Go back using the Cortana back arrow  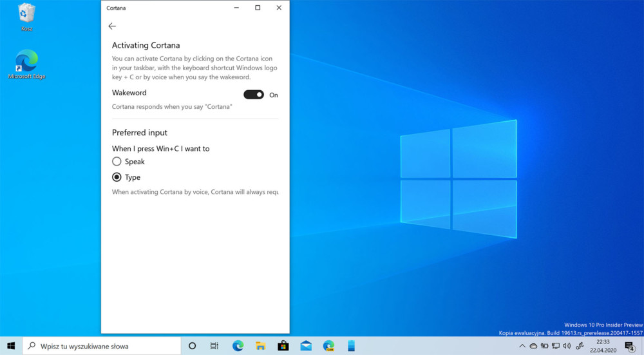(112, 26)
